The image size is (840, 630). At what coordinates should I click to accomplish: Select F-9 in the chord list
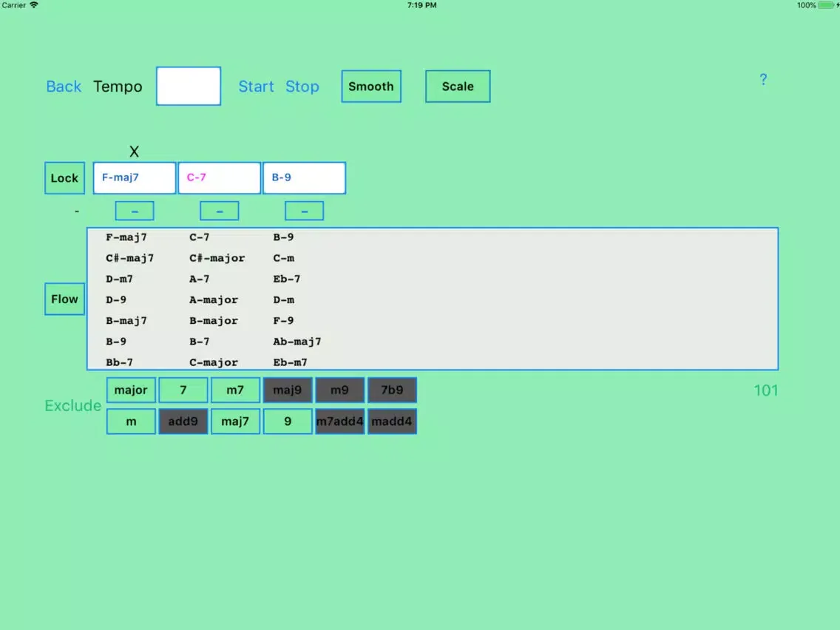tap(283, 321)
